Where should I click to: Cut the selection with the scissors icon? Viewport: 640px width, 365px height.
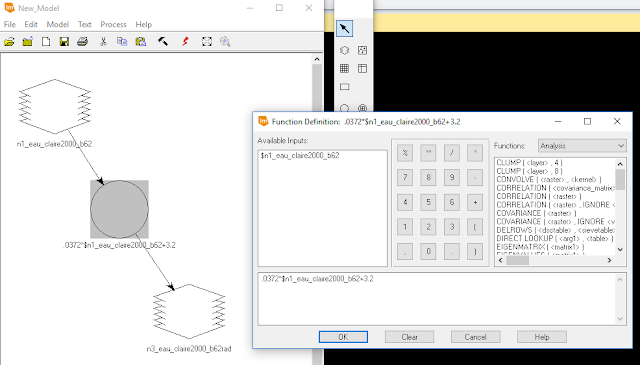pos(103,42)
